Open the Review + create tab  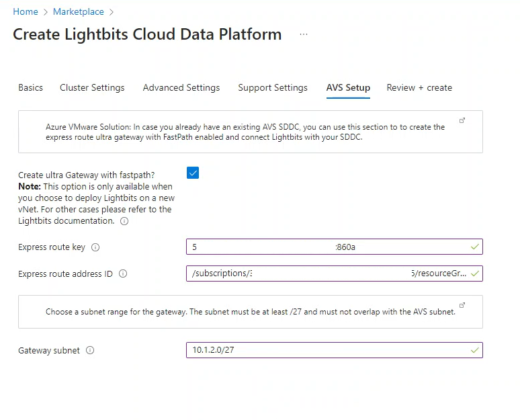[419, 87]
